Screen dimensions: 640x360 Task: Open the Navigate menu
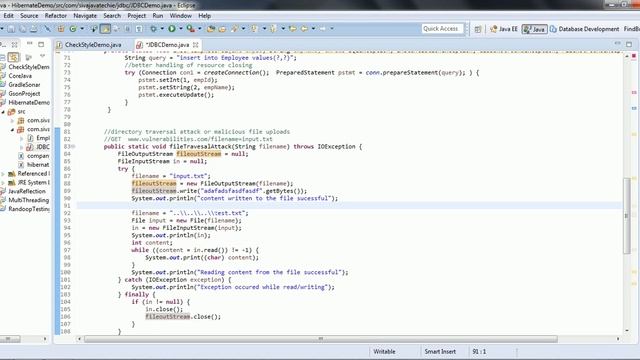85,16
